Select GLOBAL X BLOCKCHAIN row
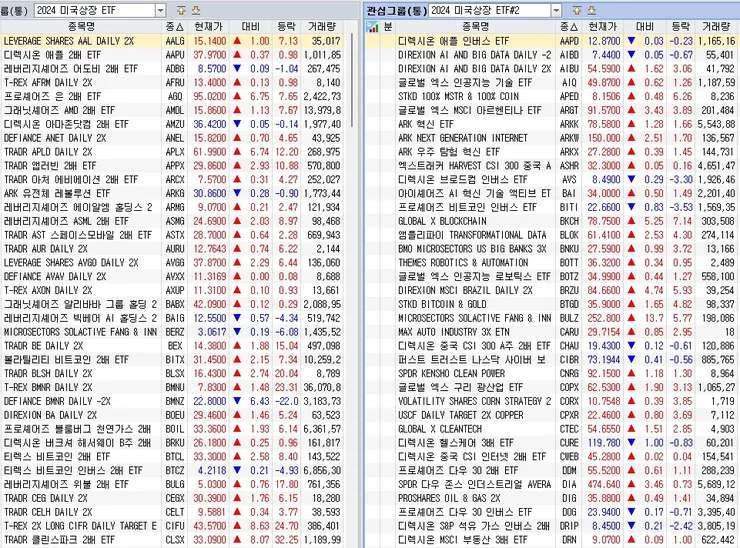Image resolution: width=740 pixels, height=548 pixels. point(553,221)
